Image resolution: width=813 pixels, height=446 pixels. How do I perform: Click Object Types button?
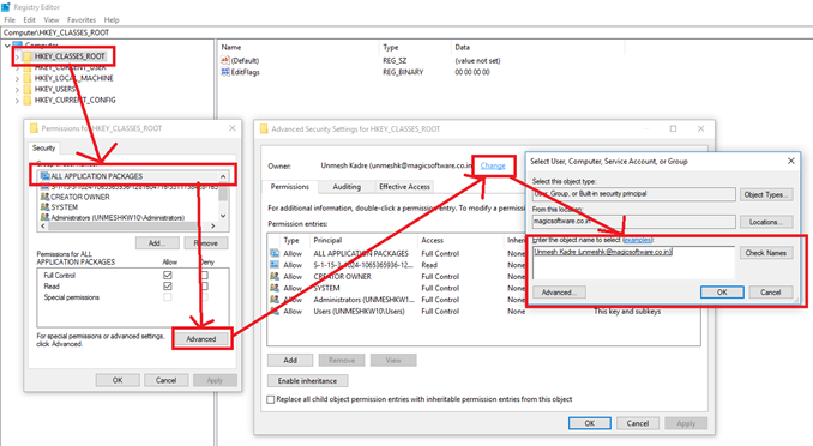tap(766, 195)
